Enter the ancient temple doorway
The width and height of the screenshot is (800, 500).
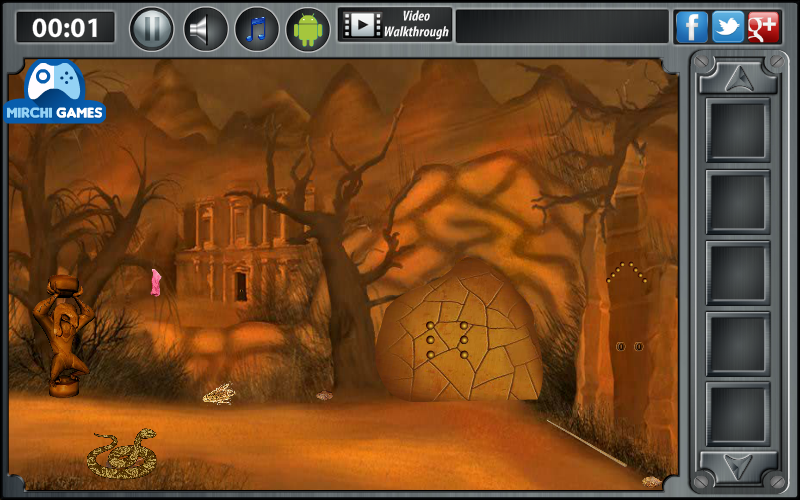coord(241,287)
